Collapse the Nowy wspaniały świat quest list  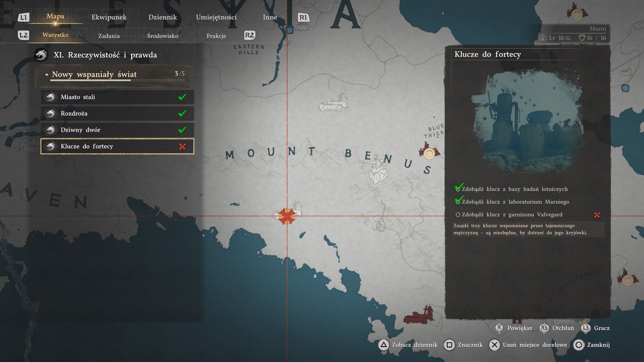click(x=47, y=75)
